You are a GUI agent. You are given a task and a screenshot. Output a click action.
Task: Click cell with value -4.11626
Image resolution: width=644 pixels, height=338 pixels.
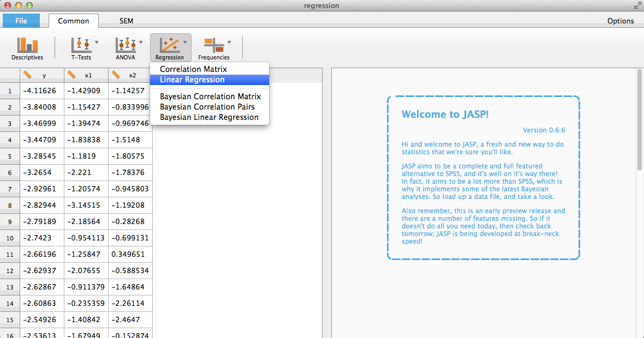(42, 90)
